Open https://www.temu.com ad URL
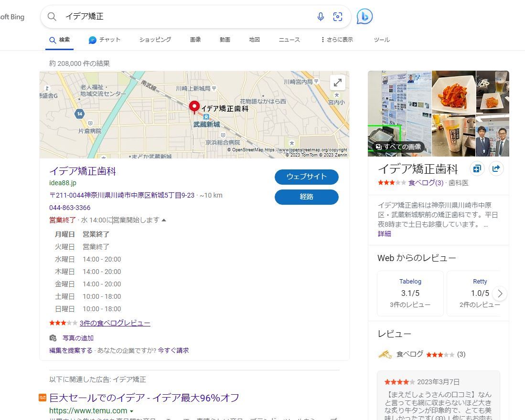This screenshot has width=525, height=420. point(88,410)
